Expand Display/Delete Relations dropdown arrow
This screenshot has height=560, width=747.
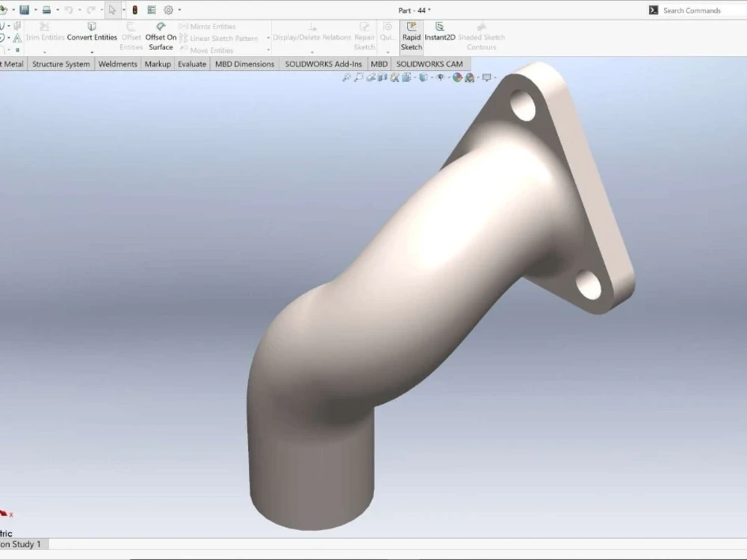tap(312, 52)
